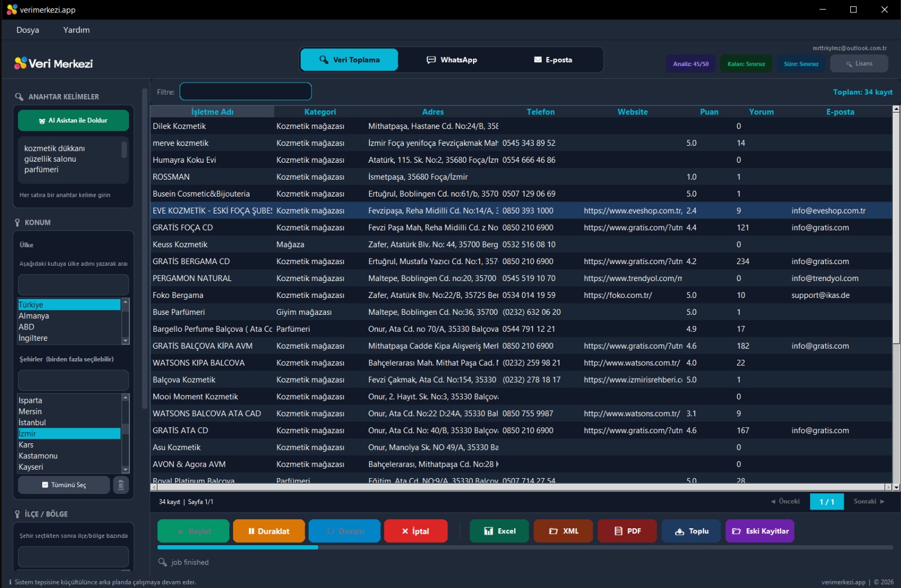The width and height of the screenshot is (901, 588).
Task: Sort by Yorum column header
Action: click(x=761, y=112)
